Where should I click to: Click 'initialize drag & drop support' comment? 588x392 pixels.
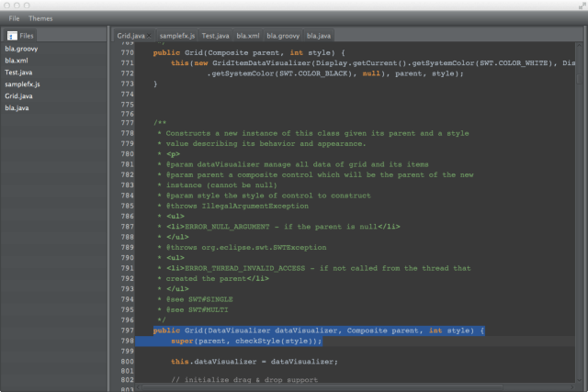(x=251, y=380)
